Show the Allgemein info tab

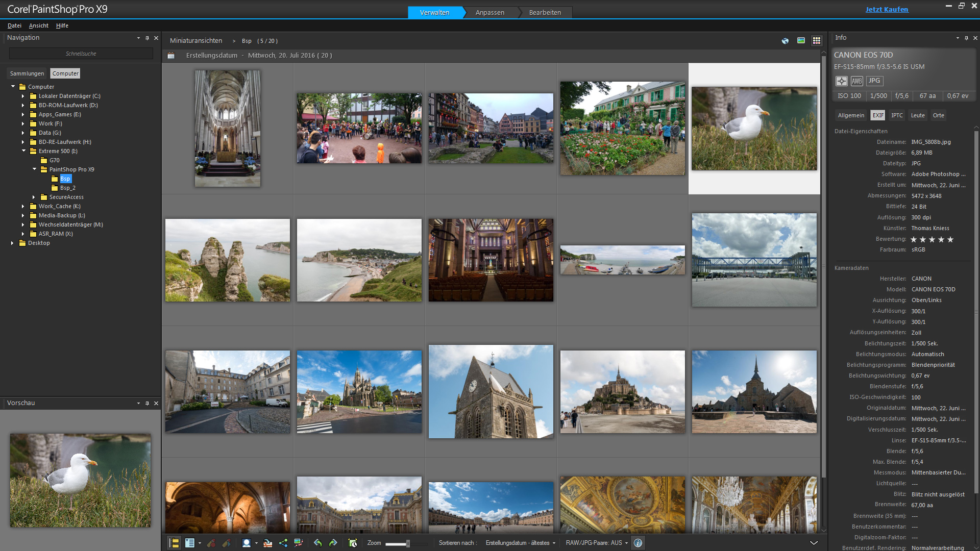coord(851,115)
